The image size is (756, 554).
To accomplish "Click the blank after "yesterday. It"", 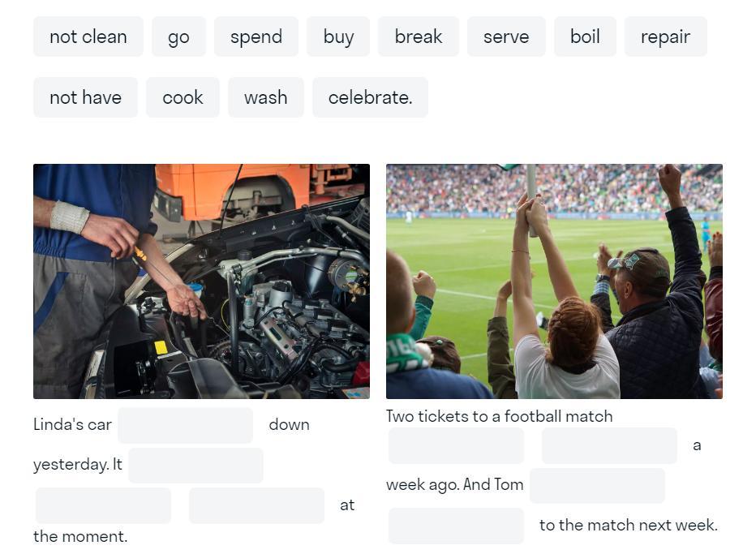I will click(x=195, y=465).
